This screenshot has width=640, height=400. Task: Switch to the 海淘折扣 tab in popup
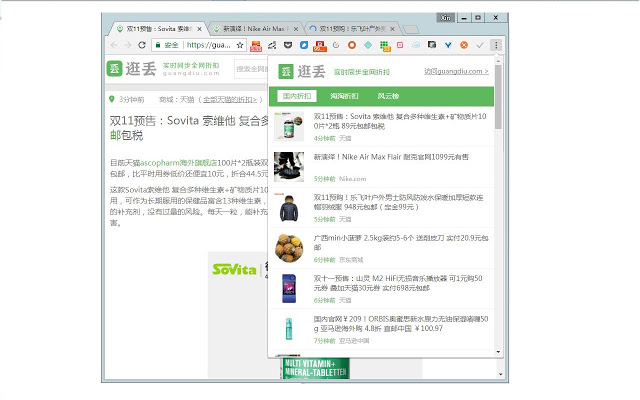pyautogui.click(x=344, y=96)
